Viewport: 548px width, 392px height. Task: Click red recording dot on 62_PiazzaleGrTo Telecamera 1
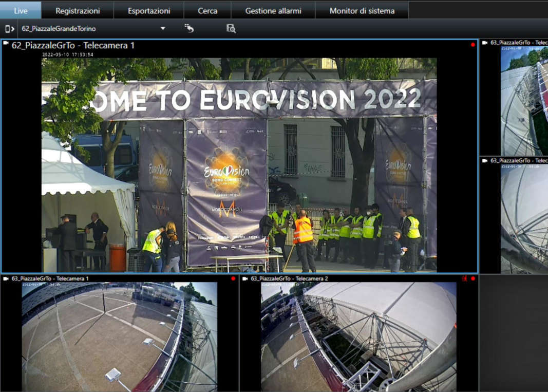pyautogui.click(x=473, y=45)
